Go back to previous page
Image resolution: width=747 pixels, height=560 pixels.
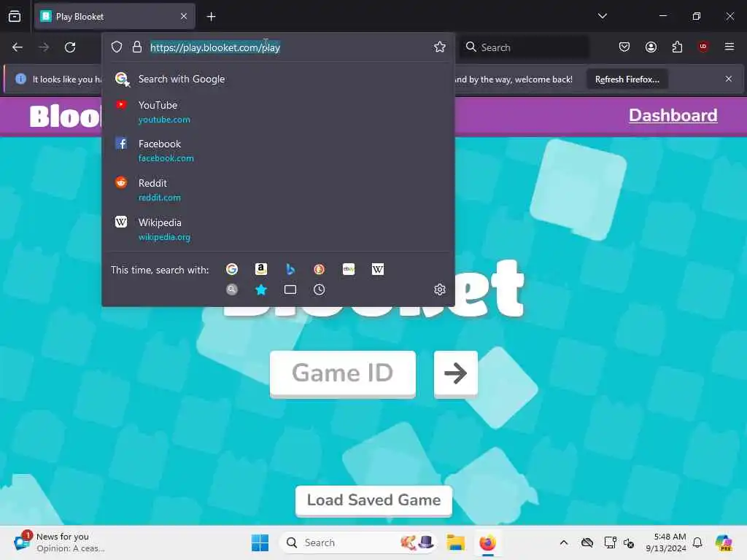coord(18,47)
